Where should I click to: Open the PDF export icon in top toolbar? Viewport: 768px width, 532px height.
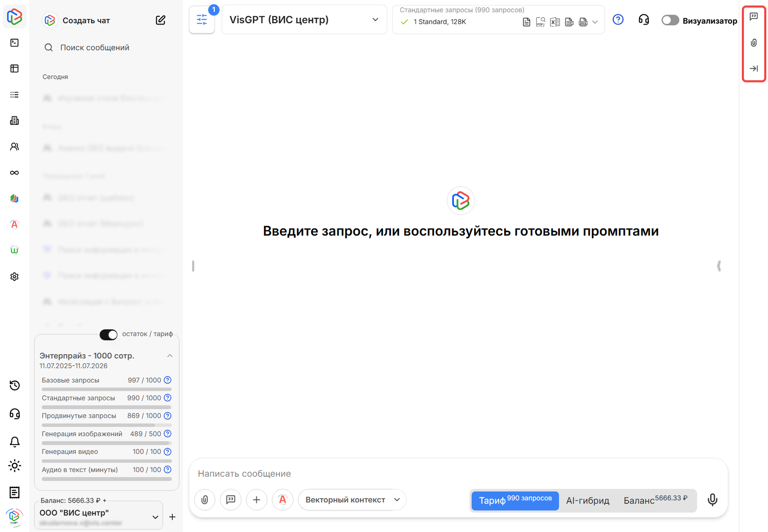pyautogui.click(x=540, y=22)
